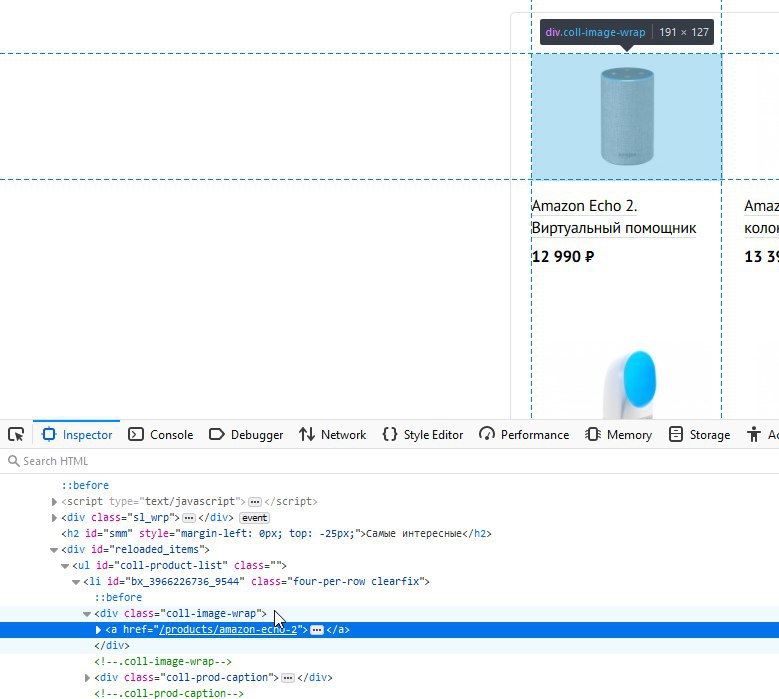Expand the script text/javascript node
This screenshot has height=699, width=779.
pos(54,502)
